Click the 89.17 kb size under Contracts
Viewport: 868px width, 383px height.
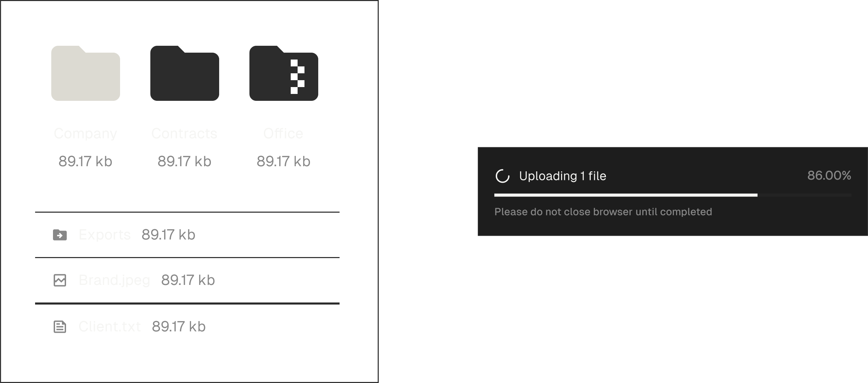pos(184,161)
